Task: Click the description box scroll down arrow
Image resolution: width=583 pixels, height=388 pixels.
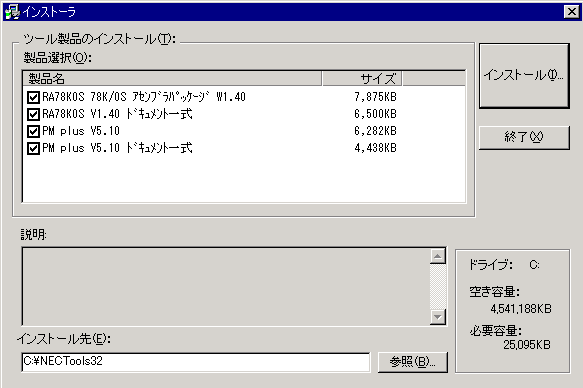Action: (438, 317)
